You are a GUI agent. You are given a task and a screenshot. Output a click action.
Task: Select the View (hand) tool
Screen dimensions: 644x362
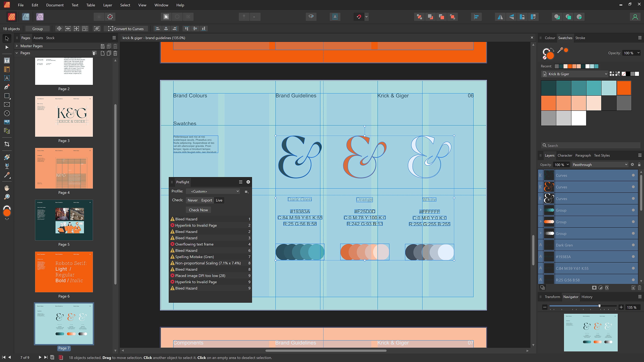(x=7, y=188)
